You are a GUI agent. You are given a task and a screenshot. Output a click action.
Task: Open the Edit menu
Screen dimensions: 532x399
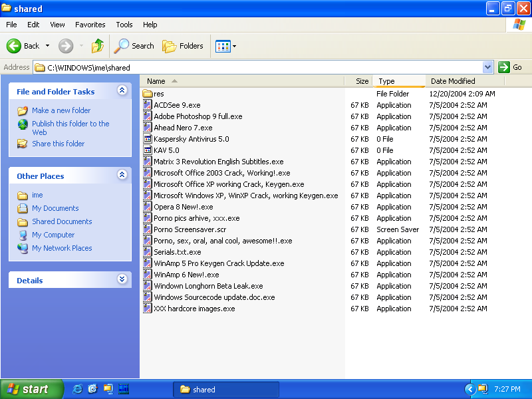(33, 25)
